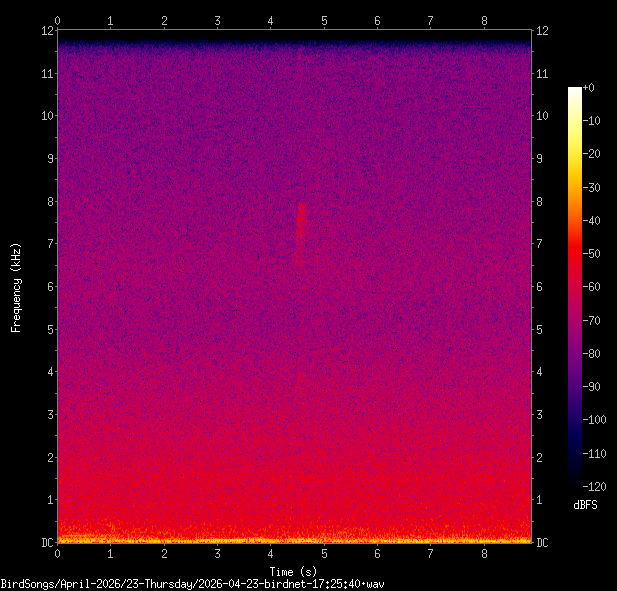Click the dark blue band near 12 kHz
This screenshot has width=617, height=591.
click(x=295, y=44)
